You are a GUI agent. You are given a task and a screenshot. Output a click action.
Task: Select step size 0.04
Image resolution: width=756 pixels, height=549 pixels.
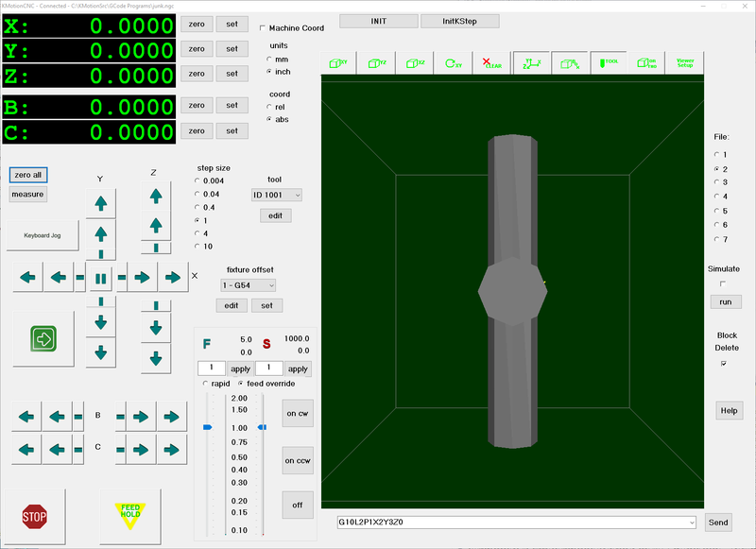click(x=198, y=192)
